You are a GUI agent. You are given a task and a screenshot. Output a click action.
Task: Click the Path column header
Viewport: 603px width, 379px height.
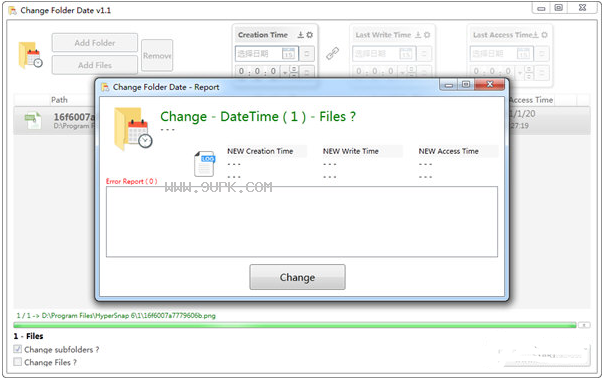(x=59, y=100)
